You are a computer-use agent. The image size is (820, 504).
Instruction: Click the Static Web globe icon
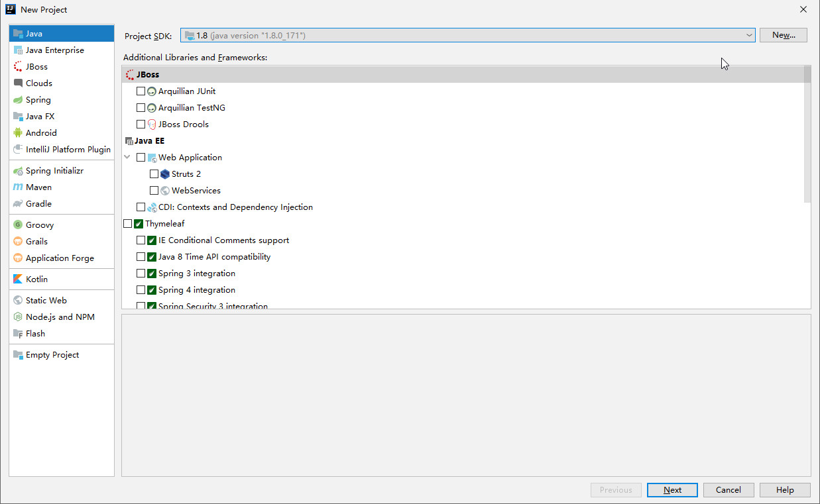(18, 300)
